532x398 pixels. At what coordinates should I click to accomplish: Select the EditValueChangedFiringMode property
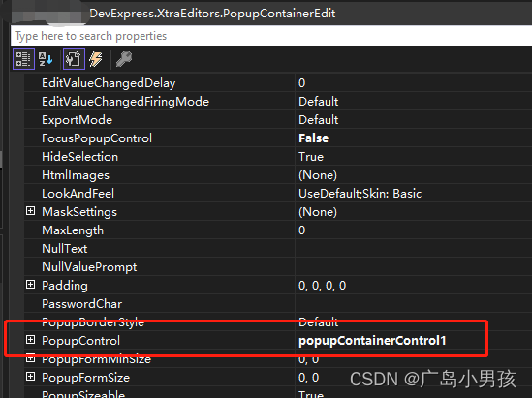[x=125, y=102]
